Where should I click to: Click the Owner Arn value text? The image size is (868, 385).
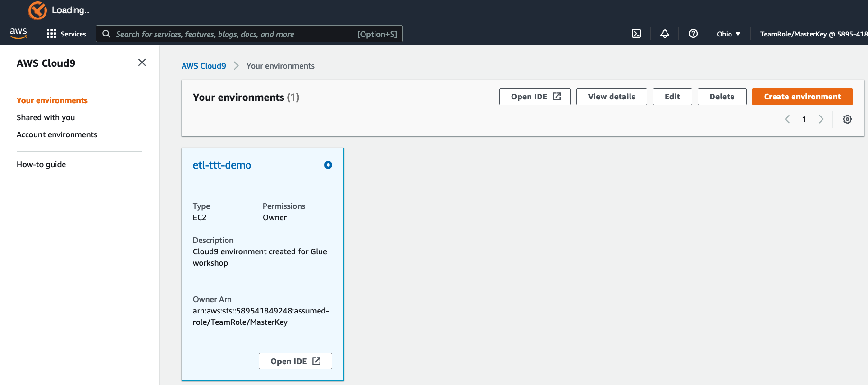click(261, 316)
